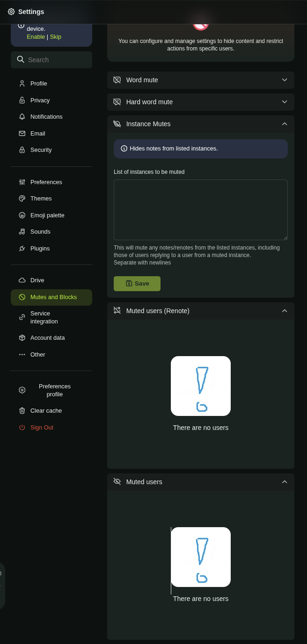Open the Privacy settings page
307x644 pixels.
(x=40, y=100)
